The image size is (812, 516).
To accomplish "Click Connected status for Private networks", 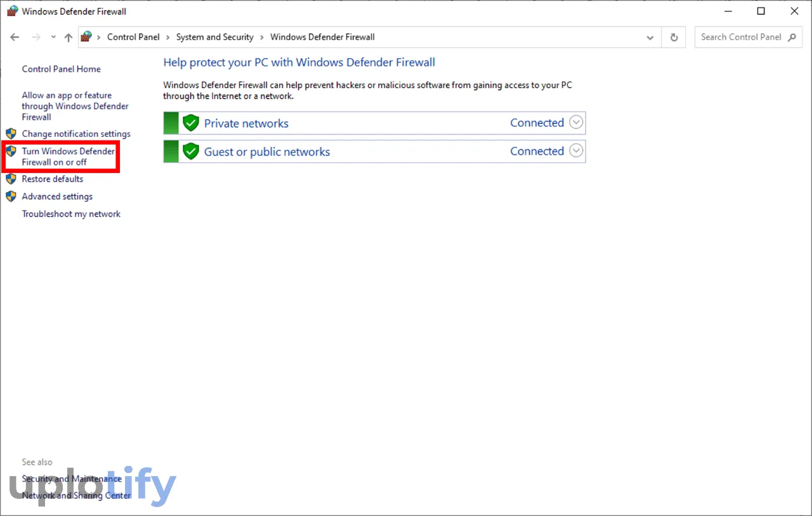I will (x=537, y=123).
